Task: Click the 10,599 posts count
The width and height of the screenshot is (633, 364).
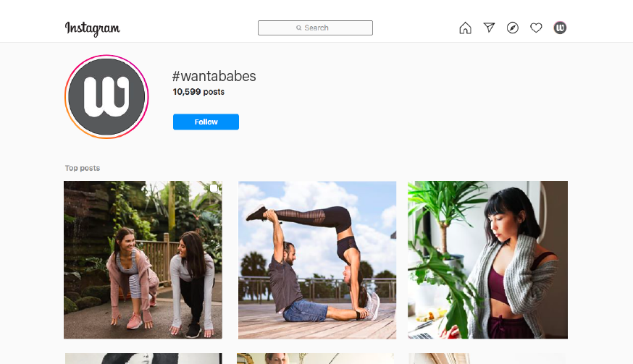Action: tap(198, 92)
